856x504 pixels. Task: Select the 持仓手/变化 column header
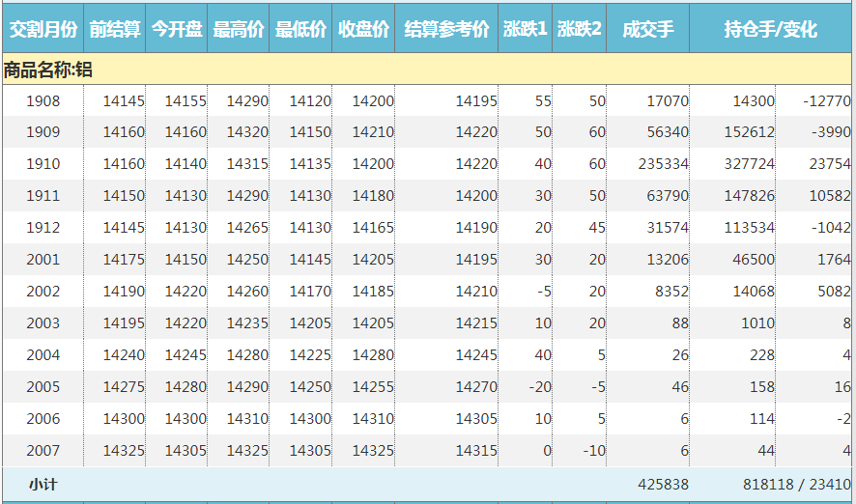point(771,29)
